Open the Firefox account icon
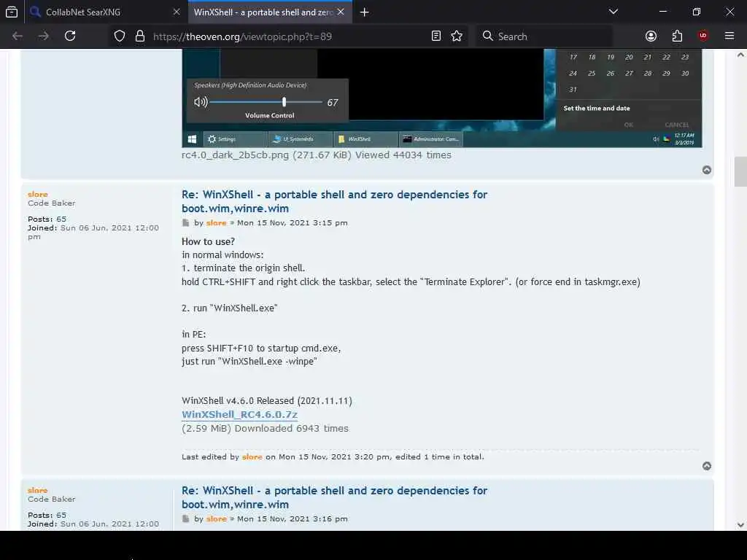 click(651, 36)
